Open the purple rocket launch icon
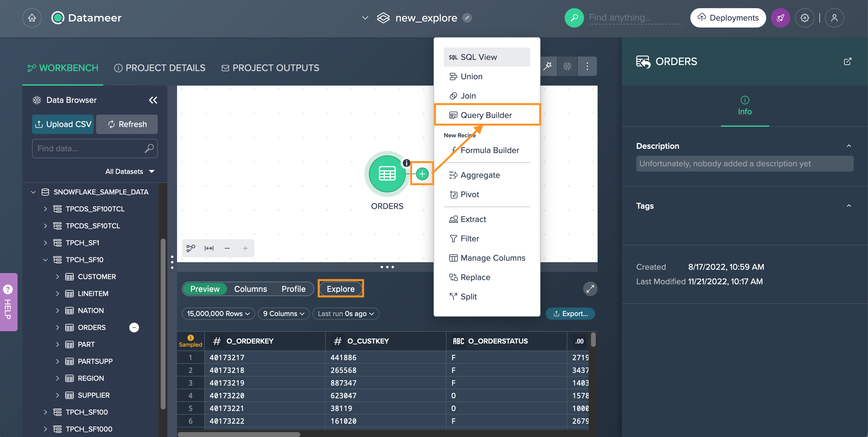The width and height of the screenshot is (868, 437). coord(780,18)
